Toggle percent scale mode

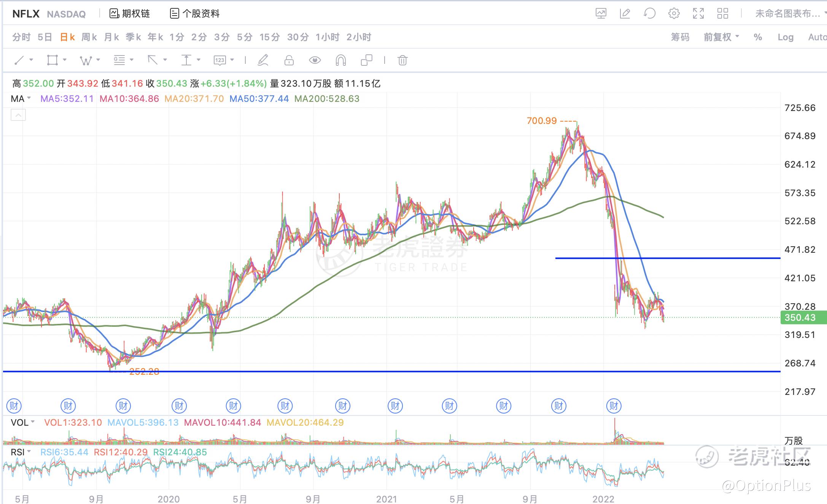[x=757, y=37]
